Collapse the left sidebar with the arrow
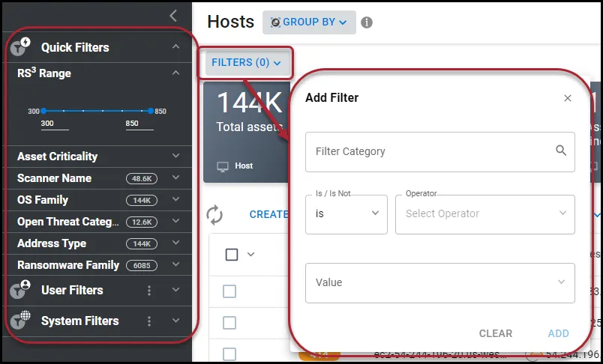 (173, 16)
